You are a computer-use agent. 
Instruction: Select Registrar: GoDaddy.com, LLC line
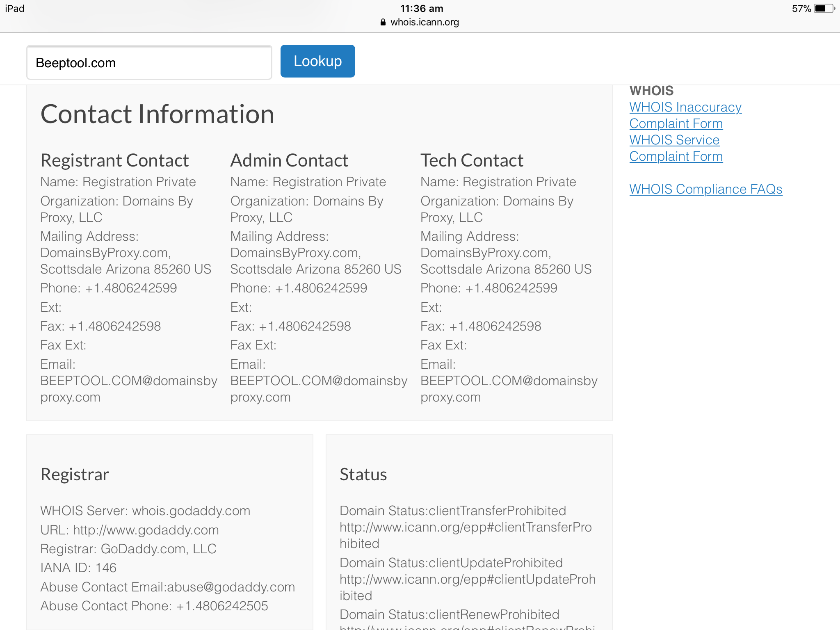click(x=128, y=549)
